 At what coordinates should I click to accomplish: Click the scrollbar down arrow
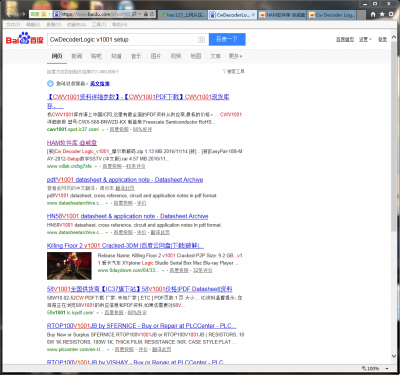(394, 356)
